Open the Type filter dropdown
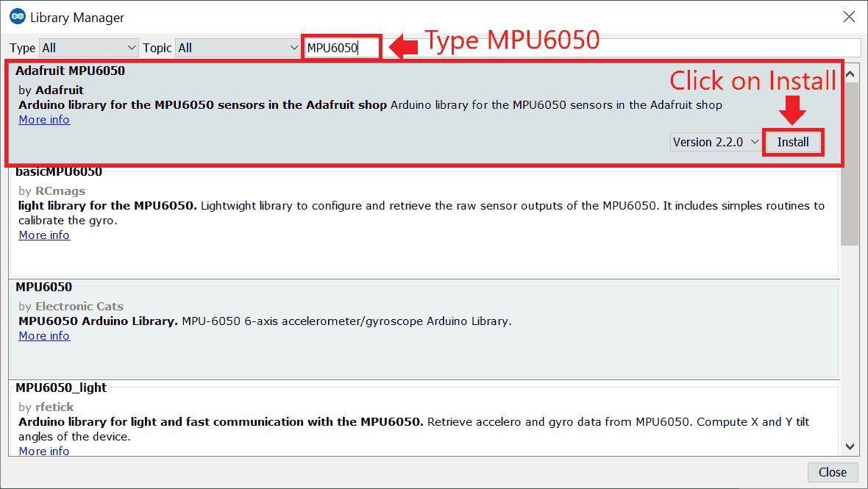Screen dimensions: 868x489 (88, 48)
